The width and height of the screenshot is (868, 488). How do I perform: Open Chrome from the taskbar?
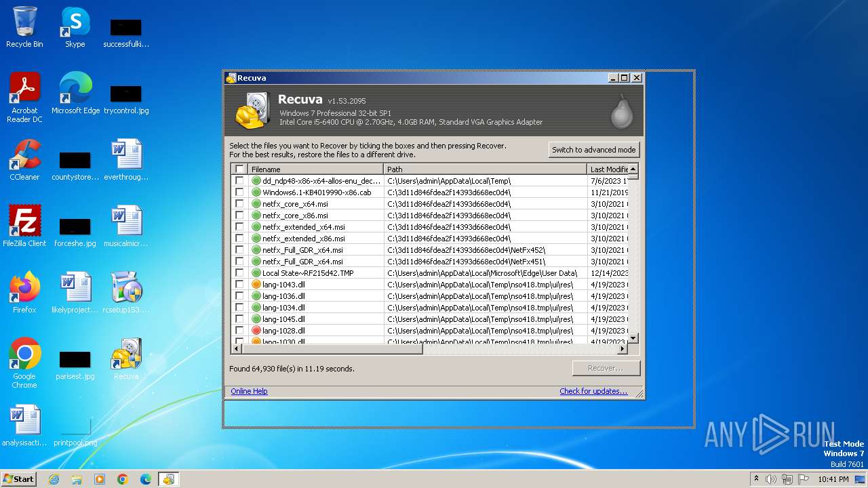(x=123, y=479)
